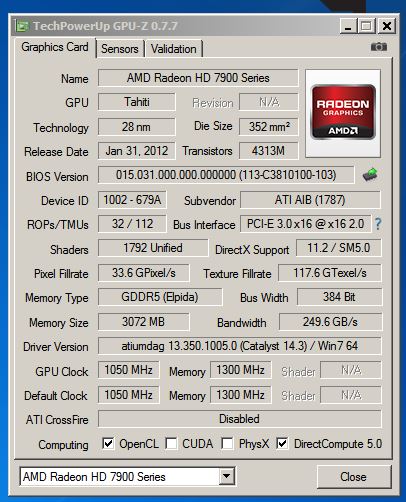
Task: Expand the GPU selection dropdown arrow
Action: tap(226, 476)
